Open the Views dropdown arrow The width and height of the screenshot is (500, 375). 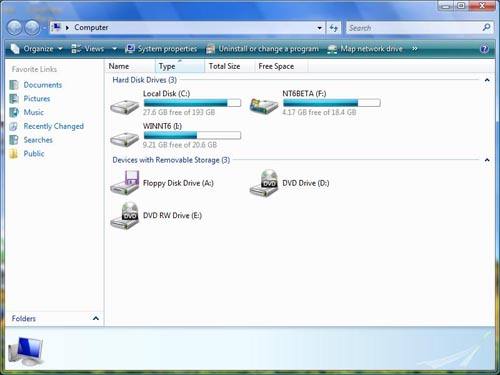[x=114, y=49]
